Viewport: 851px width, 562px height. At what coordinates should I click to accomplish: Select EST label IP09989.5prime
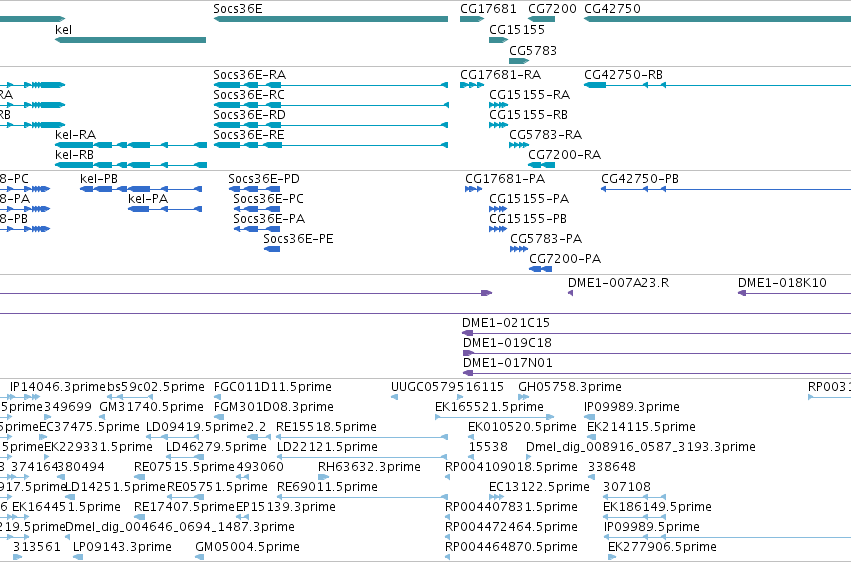click(x=652, y=527)
